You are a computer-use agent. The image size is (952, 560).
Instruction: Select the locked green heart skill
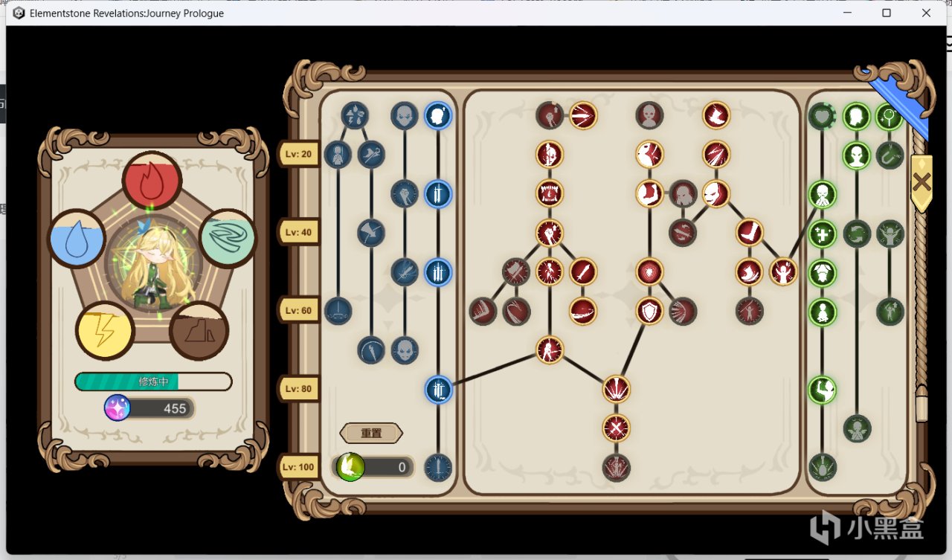(x=823, y=116)
